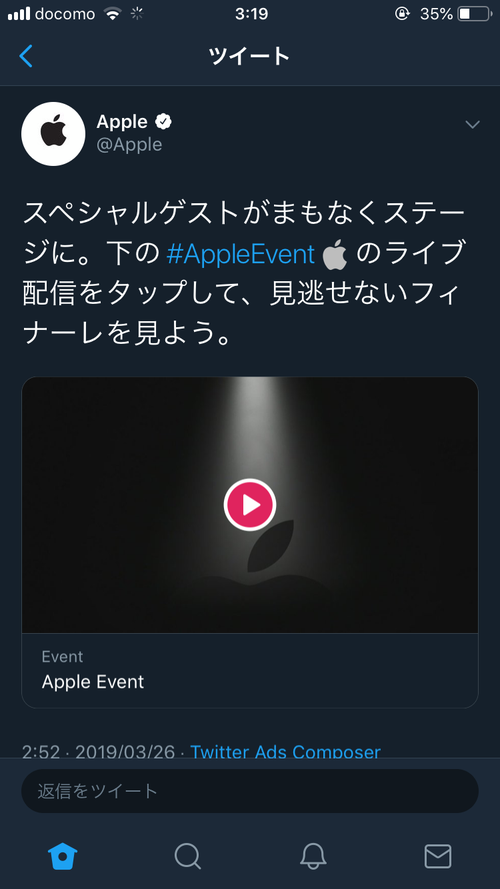Tap the battery icon in status bar

pyautogui.click(x=475, y=14)
